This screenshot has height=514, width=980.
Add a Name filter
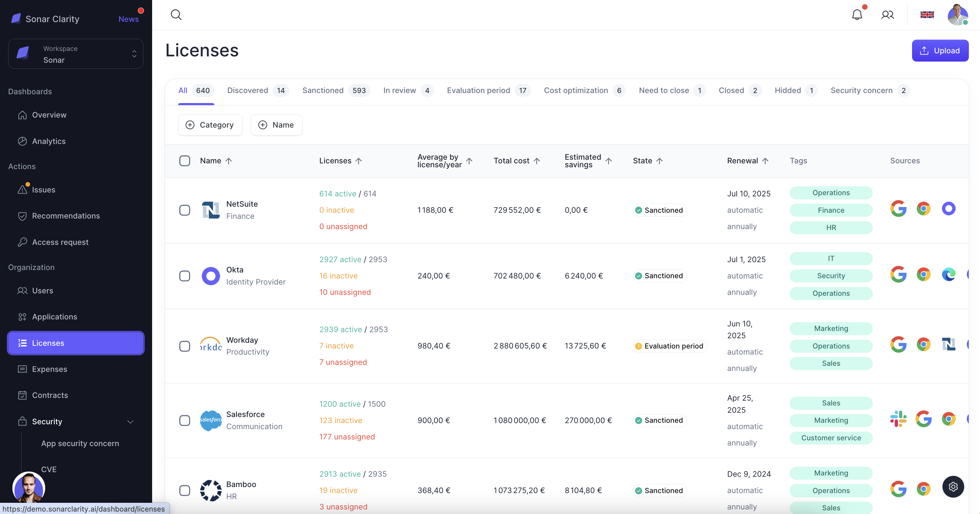(277, 125)
